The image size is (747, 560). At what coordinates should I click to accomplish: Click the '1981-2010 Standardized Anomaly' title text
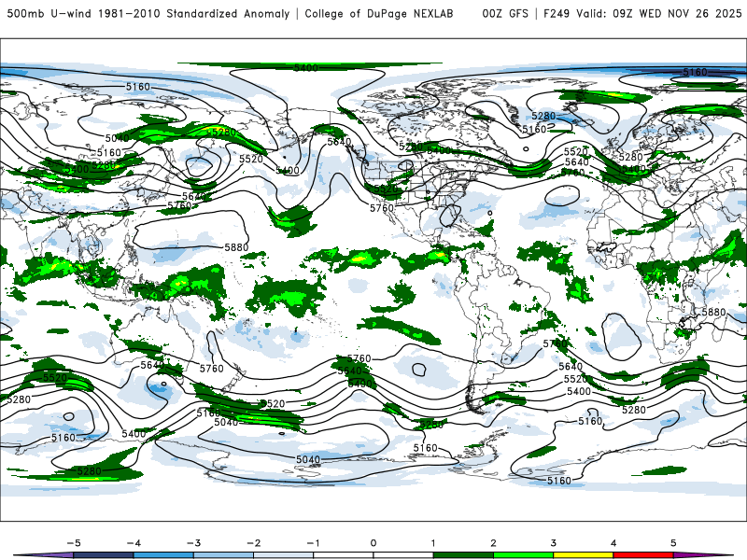tap(193, 13)
